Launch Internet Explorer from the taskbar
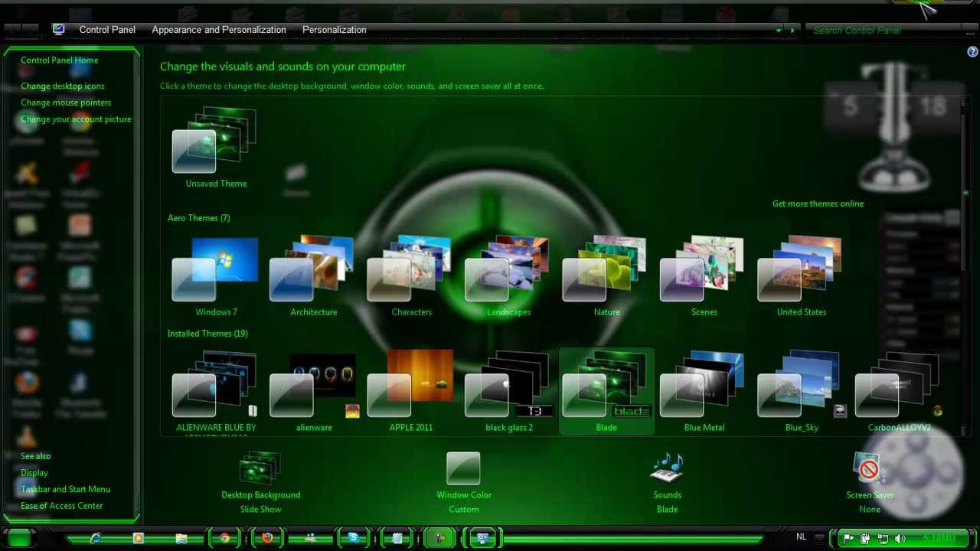This screenshot has width=980, height=551. point(96,539)
